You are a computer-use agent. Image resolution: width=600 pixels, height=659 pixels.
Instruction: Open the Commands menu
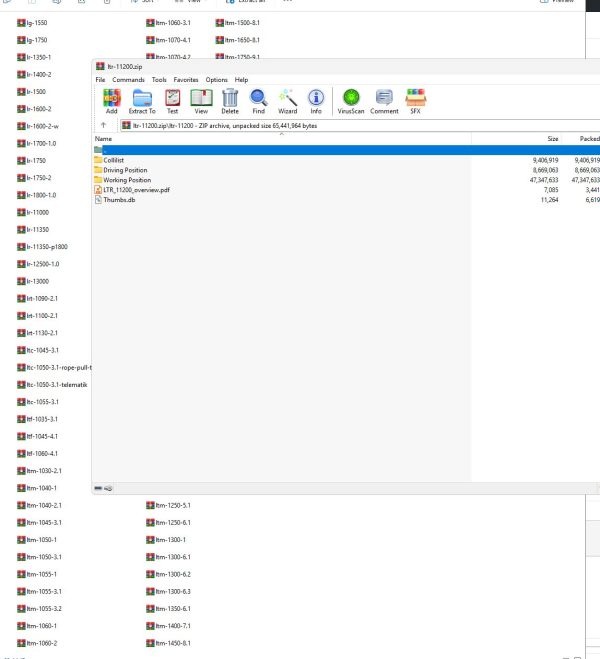click(128, 80)
